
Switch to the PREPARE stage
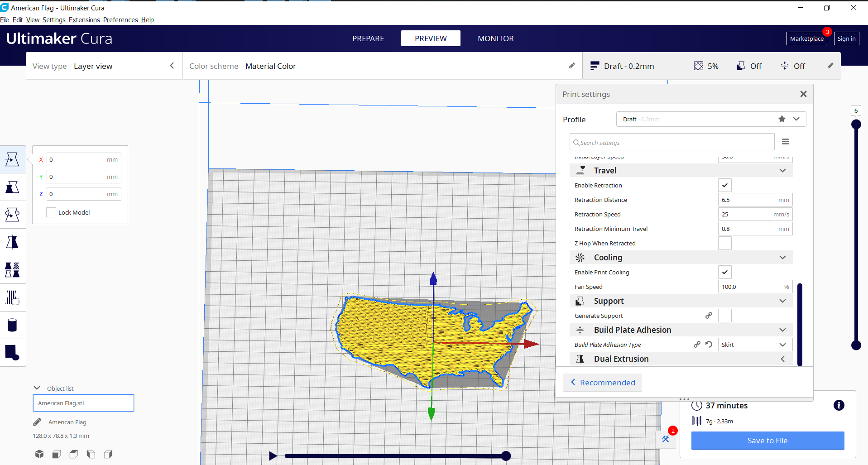click(368, 38)
